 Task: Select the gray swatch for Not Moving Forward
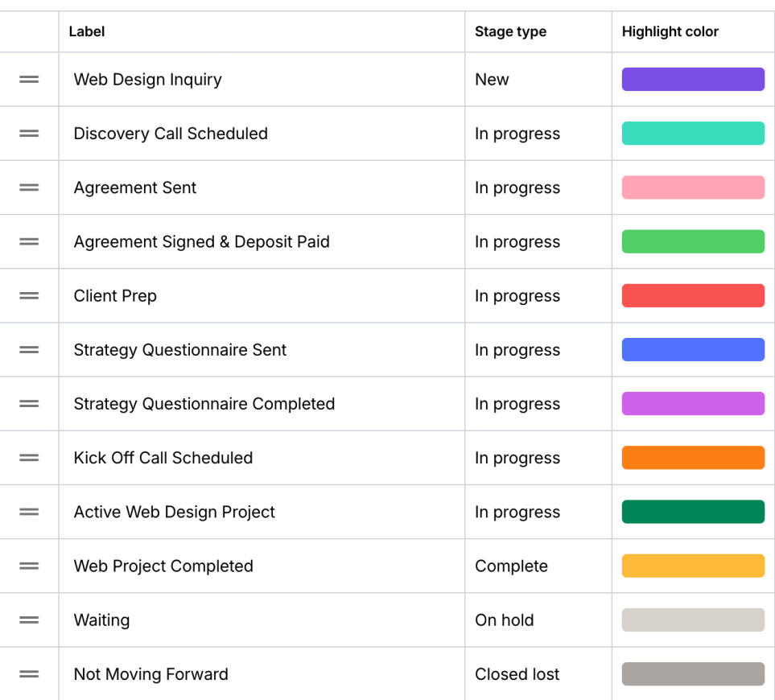click(692, 673)
